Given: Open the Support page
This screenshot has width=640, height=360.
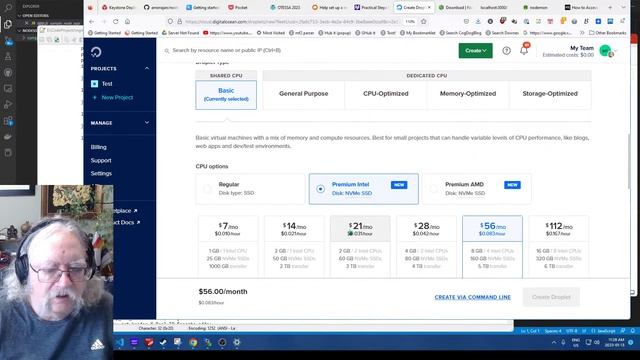Looking at the screenshot, I should point(101,160).
